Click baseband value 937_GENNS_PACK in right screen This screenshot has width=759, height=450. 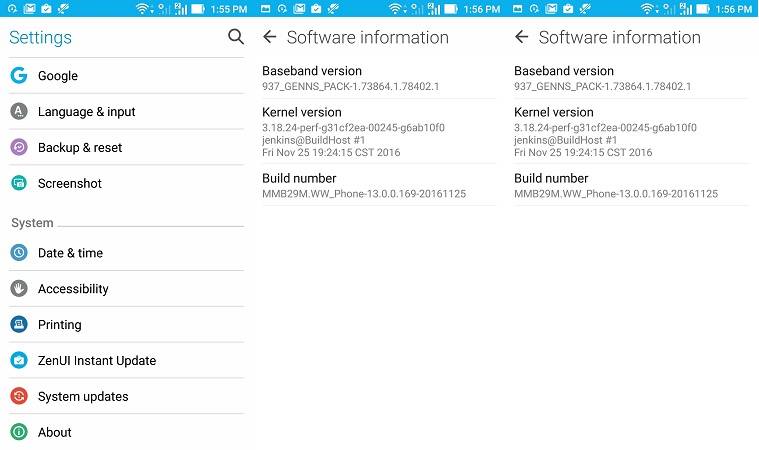603,86
